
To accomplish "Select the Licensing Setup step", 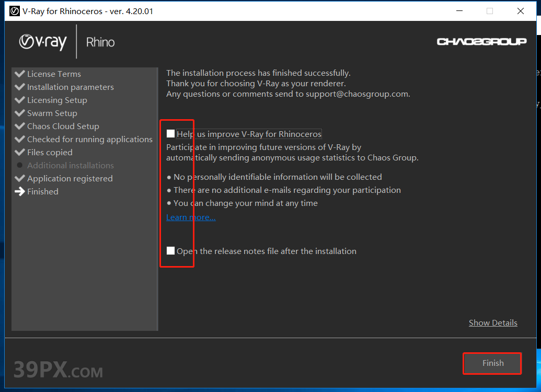I will tap(57, 100).
